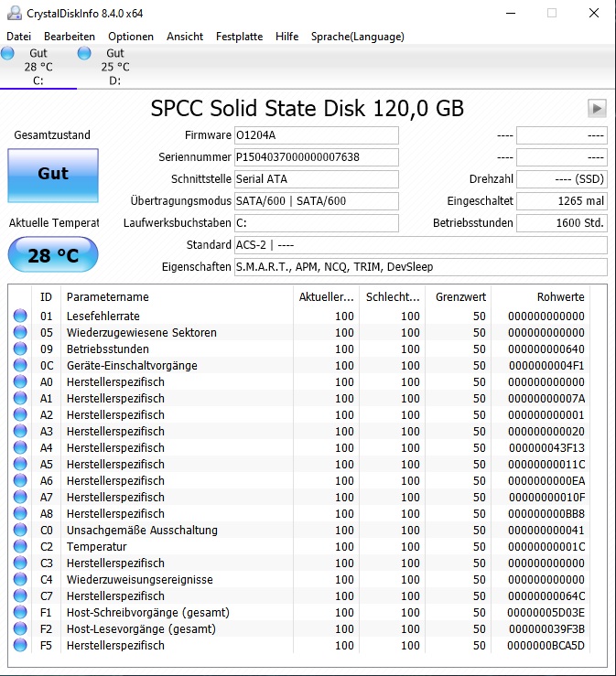Click the Eigenschaften field with S.M.A.R.T.
Image resolution: width=616 pixels, height=676 pixels.
[421, 267]
